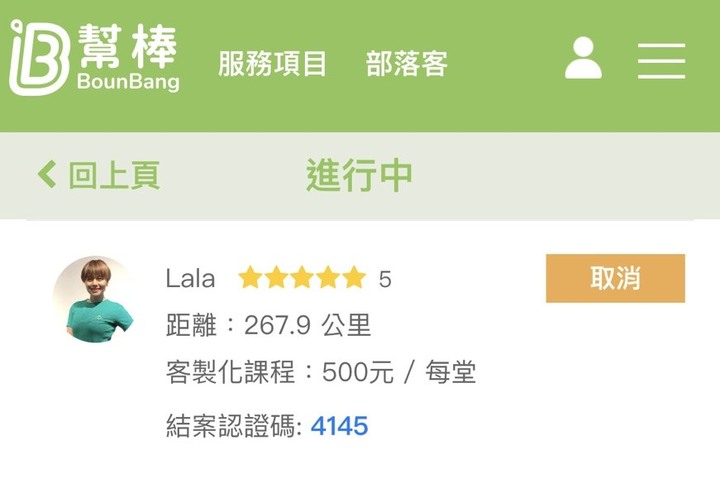The width and height of the screenshot is (720, 503).
Task: Open the hamburger menu
Action: (x=661, y=61)
